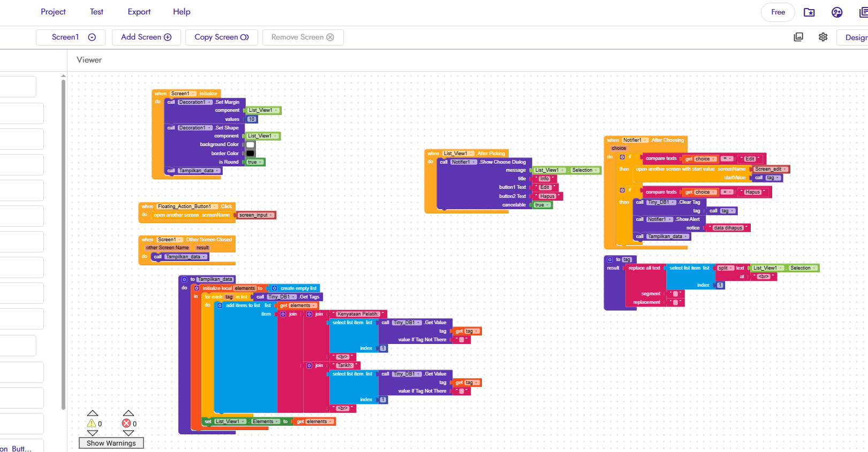The height and width of the screenshot is (452, 868).
Task: Click the Add Screen button
Action: coord(146,37)
